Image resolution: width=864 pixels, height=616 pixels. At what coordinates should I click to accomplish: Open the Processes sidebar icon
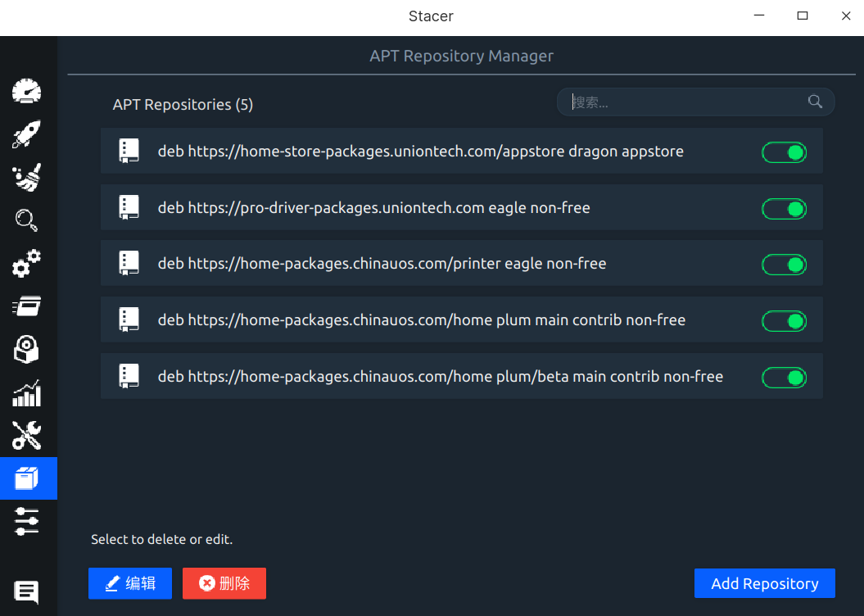(x=26, y=307)
